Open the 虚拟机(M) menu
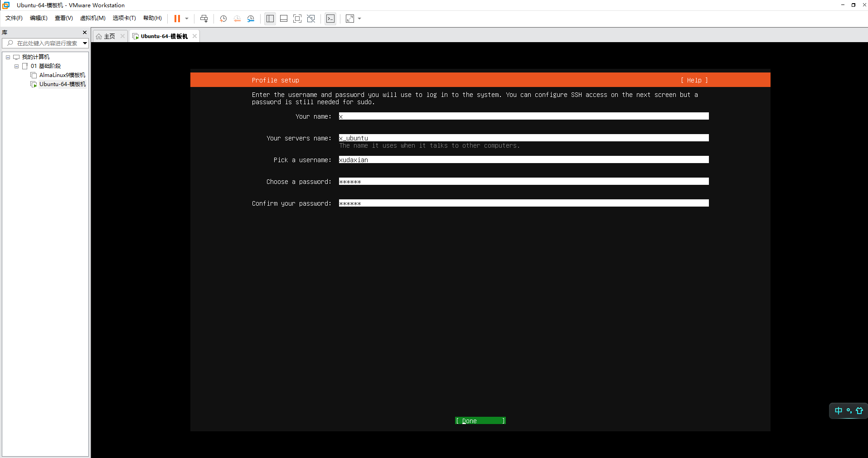This screenshot has width=868, height=458. pyautogui.click(x=92, y=18)
